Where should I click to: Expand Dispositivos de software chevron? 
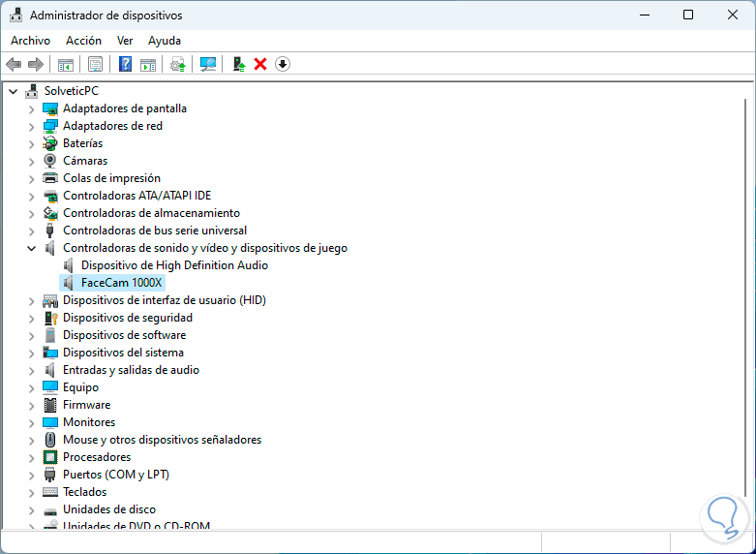pyautogui.click(x=31, y=336)
